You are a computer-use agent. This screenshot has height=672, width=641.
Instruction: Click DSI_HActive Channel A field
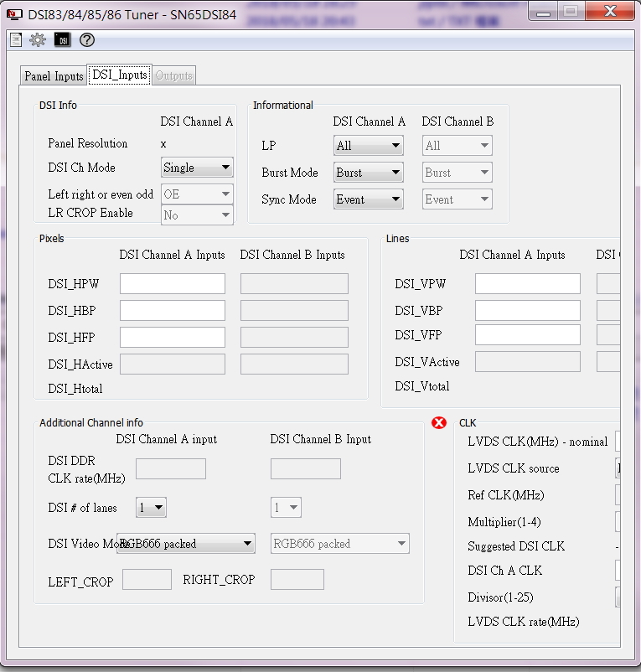173,364
